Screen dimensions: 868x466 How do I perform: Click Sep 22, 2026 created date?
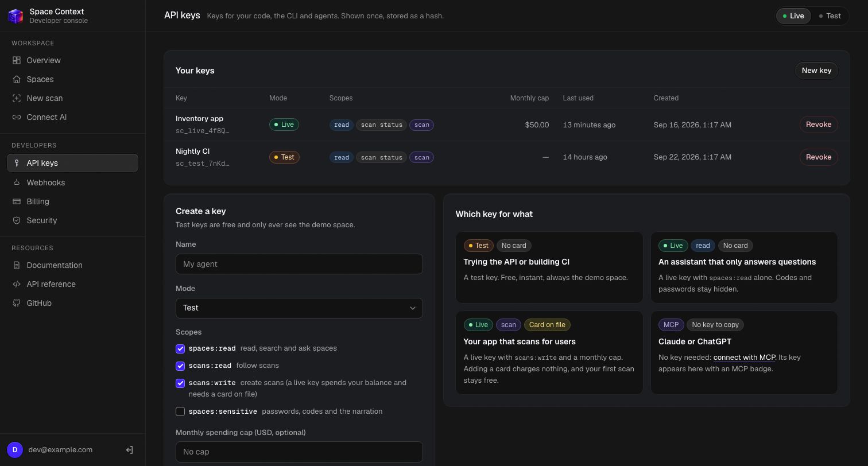pyautogui.click(x=692, y=157)
